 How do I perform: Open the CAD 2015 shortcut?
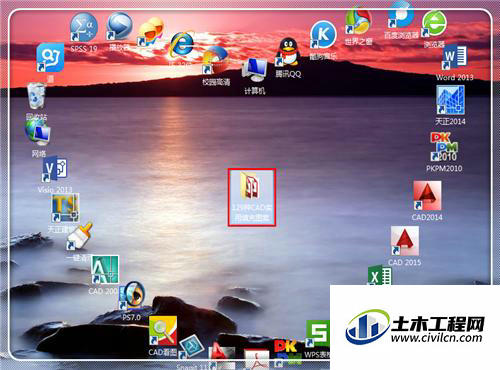coord(405,241)
